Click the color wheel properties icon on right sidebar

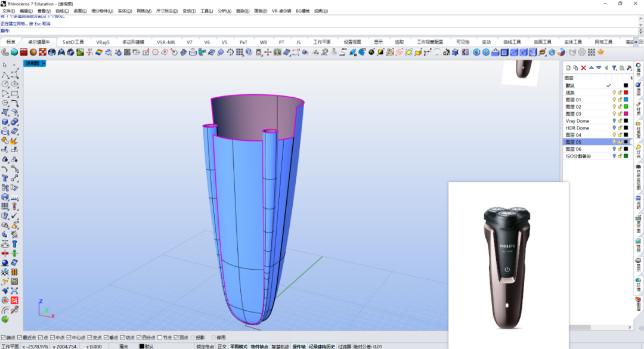tap(638, 66)
